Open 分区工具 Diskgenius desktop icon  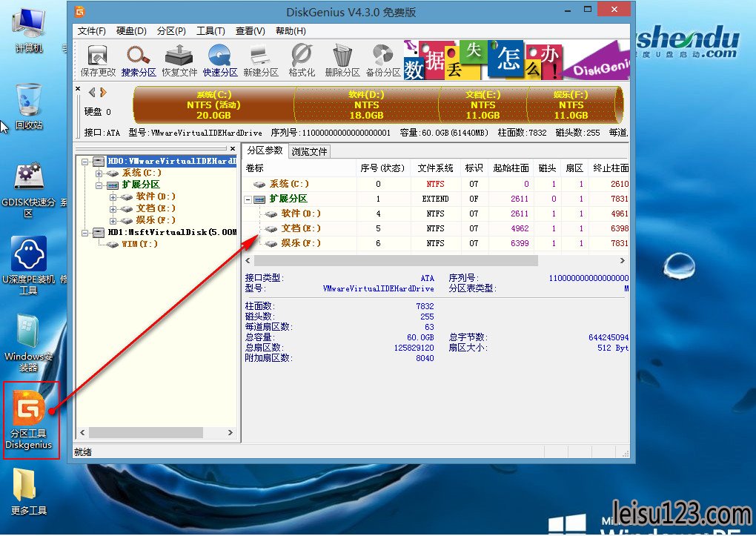28,420
